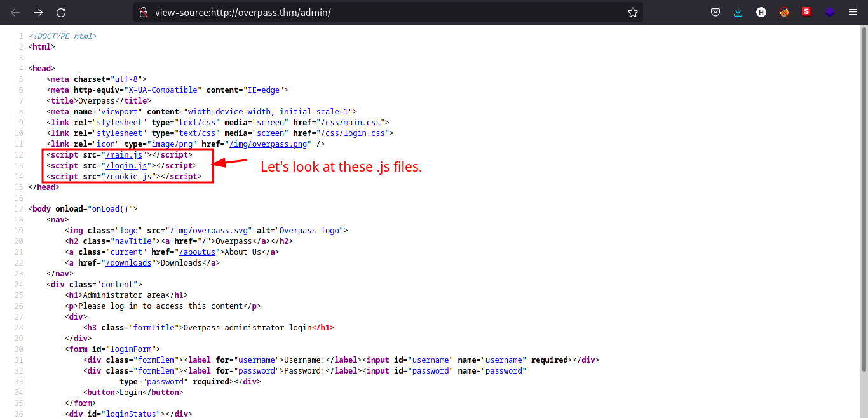Follow the /downloads link in the source

128,262
